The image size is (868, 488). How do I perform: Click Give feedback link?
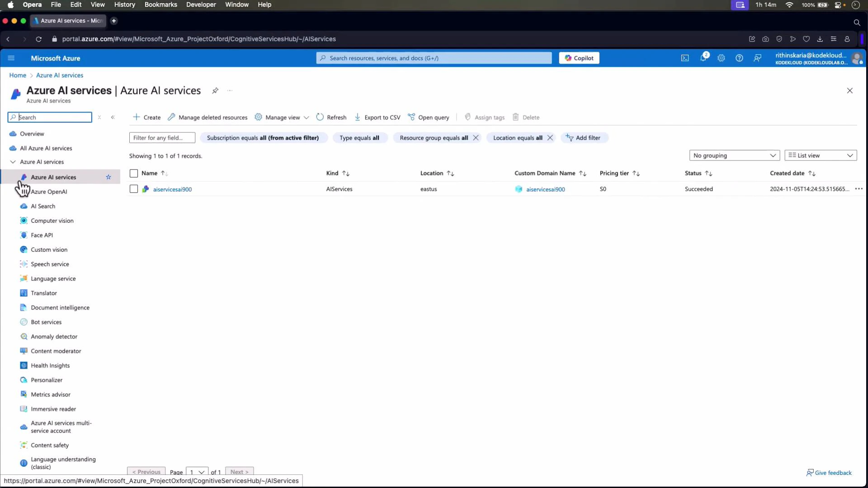[x=829, y=473]
